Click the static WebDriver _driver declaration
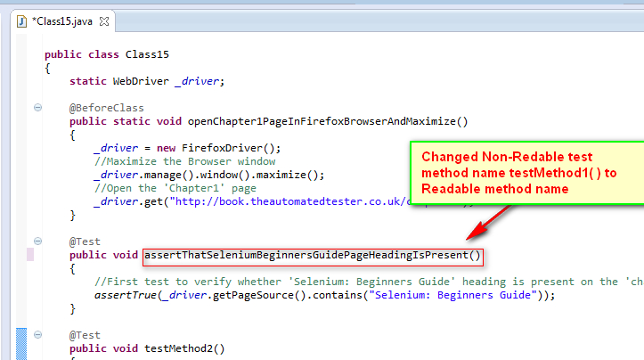Screen dimensions: 644x360 [147, 81]
